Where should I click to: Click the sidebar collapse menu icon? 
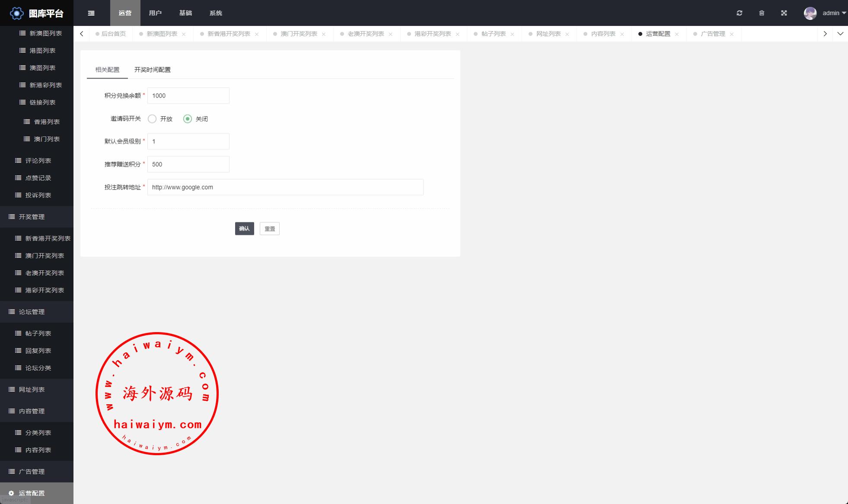(x=91, y=13)
